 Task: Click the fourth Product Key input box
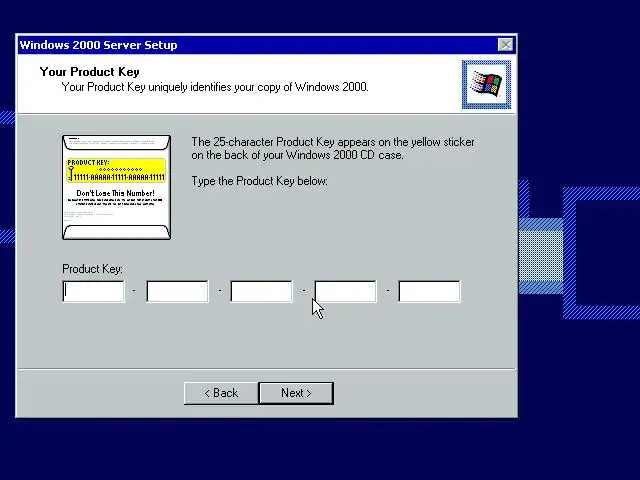tap(345, 291)
